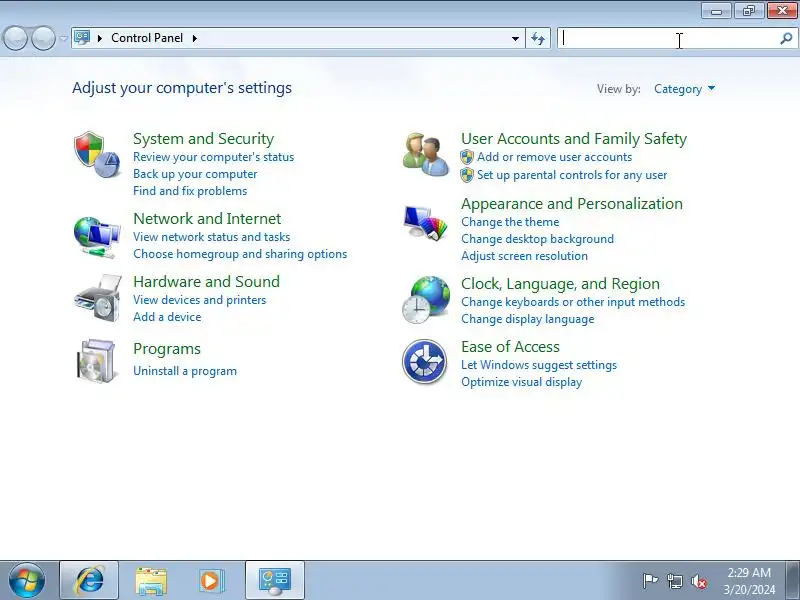
Task: Click View devices and printers
Action: (199, 300)
